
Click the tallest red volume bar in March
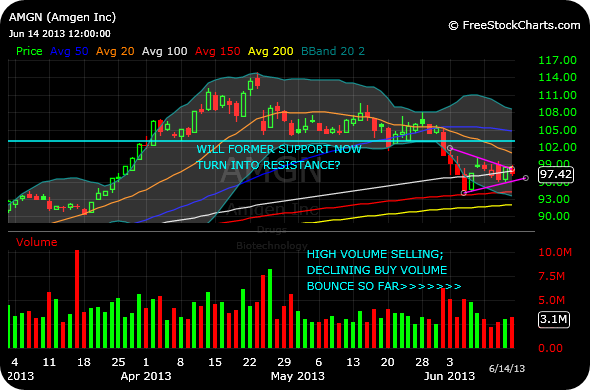point(77,299)
